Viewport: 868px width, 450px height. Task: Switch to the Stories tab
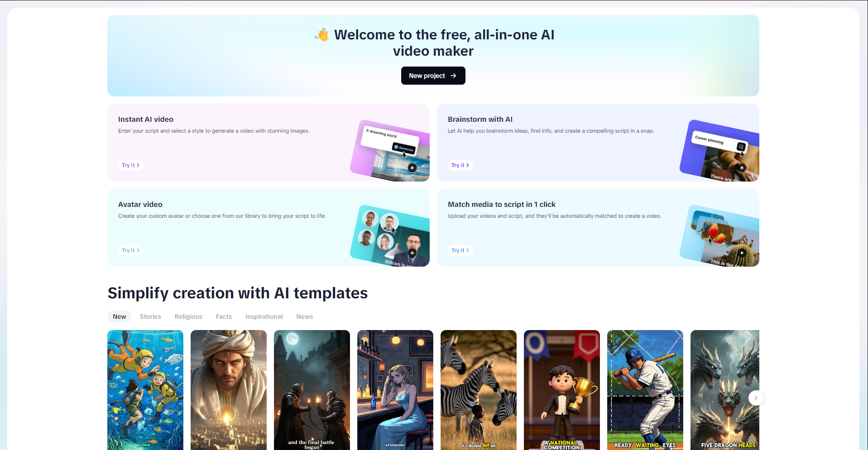(x=150, y=316)
